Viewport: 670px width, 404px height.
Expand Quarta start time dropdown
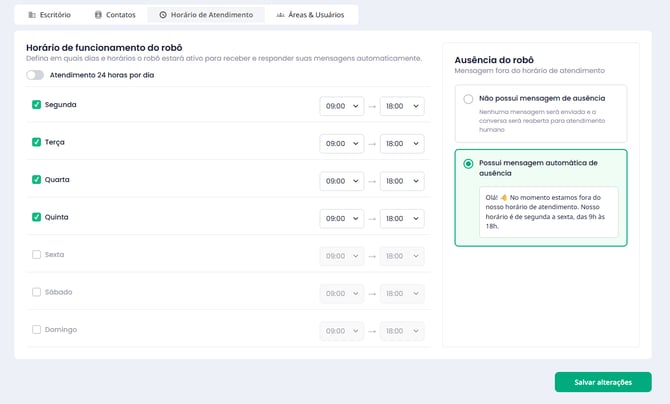coord(341,181)
